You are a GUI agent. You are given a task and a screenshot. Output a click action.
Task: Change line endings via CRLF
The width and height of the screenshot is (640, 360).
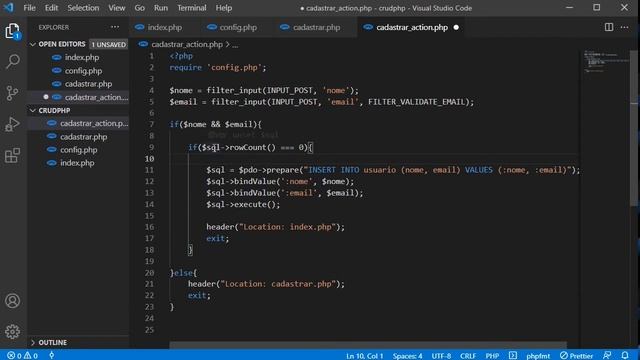coord(468,356)
